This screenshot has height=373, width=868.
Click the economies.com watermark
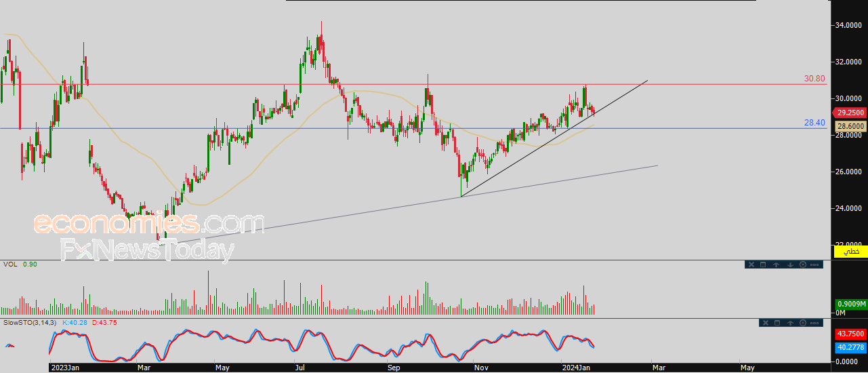tap(149, 224)
